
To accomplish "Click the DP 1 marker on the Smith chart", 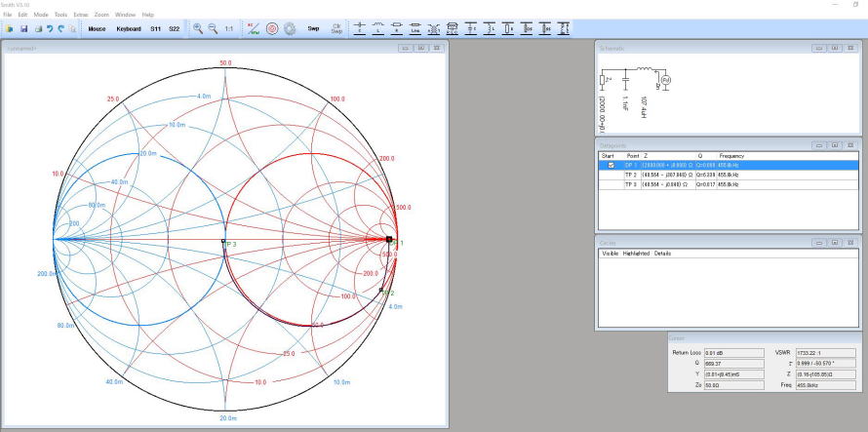I will [x=388, y=239].
